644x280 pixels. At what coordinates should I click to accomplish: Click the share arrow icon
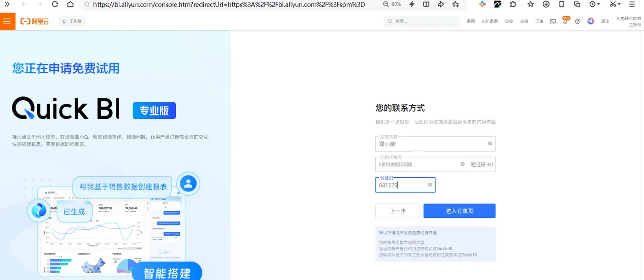pyautogui.click(x=441, y=4)
